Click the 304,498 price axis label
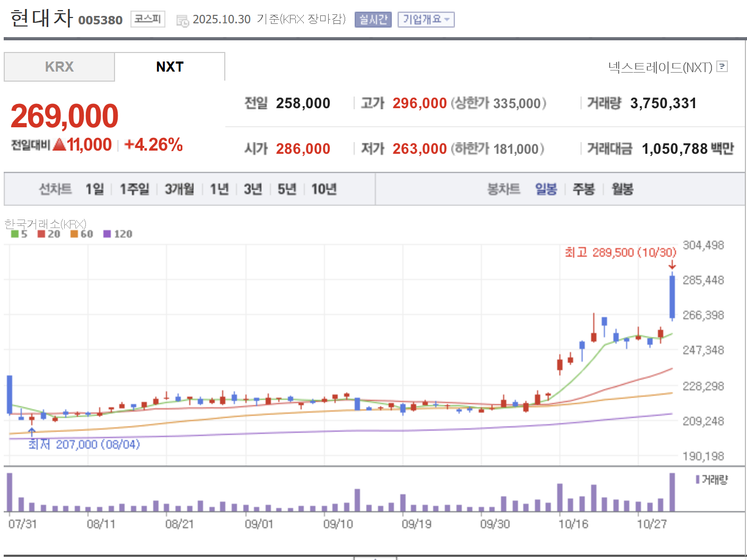The width and height of the screenshot is (747, 560). [x=704, y=246]
